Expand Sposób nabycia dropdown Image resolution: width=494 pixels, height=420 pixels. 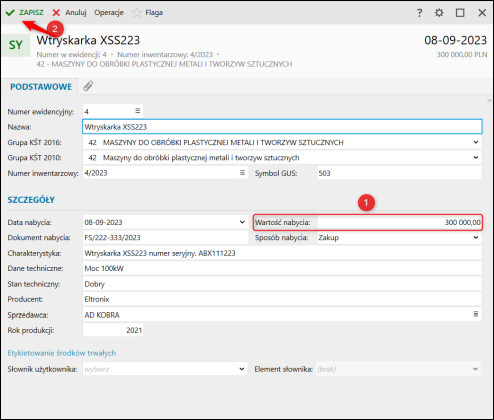[475, 237]
